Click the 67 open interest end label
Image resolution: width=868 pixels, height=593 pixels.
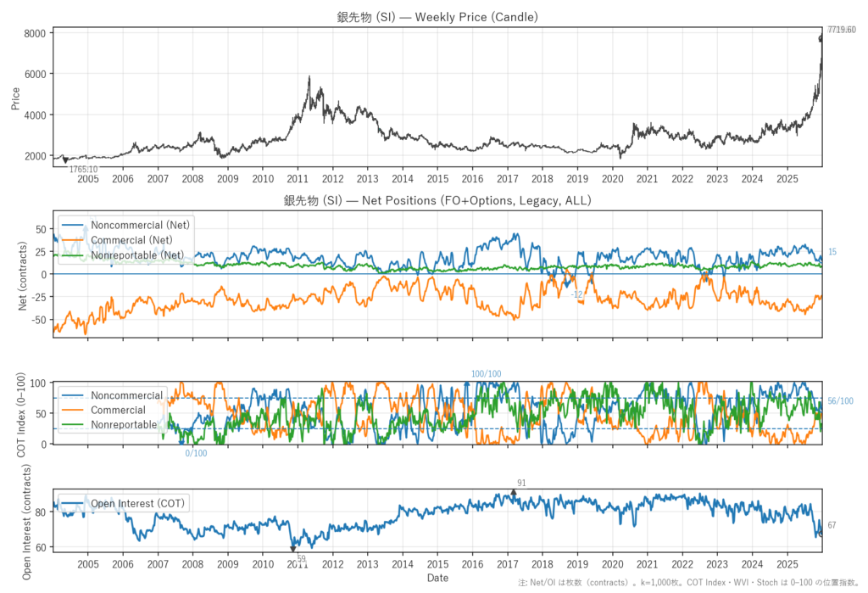click(x=832, y=525)
